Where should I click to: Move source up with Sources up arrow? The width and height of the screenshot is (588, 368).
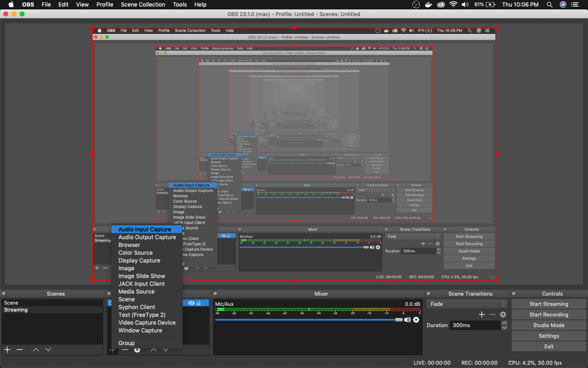[x=154, y=350]
